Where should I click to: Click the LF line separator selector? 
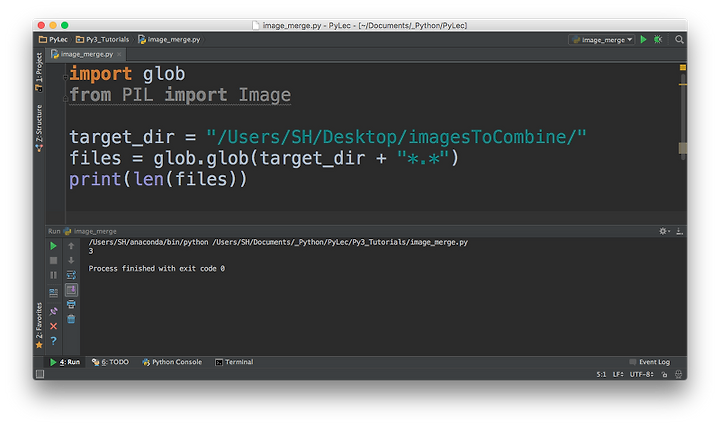[618, 375]
